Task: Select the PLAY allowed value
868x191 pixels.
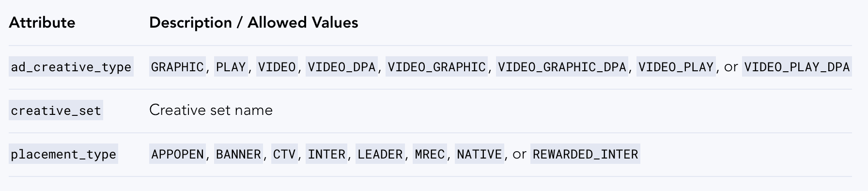Action: coord(231,67)
